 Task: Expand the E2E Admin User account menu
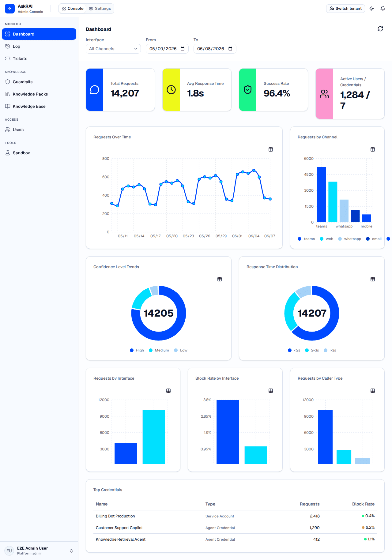pos(39,551)
